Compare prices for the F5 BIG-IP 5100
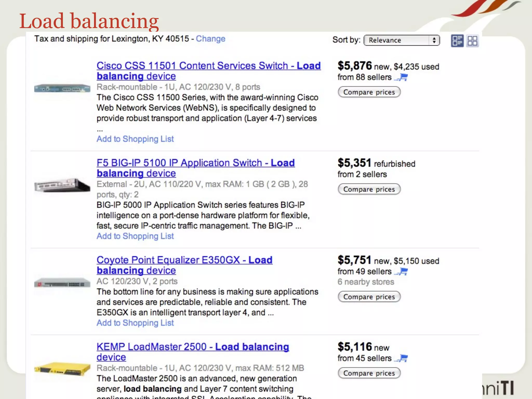The image size is (532, 399). click(369, 189)
